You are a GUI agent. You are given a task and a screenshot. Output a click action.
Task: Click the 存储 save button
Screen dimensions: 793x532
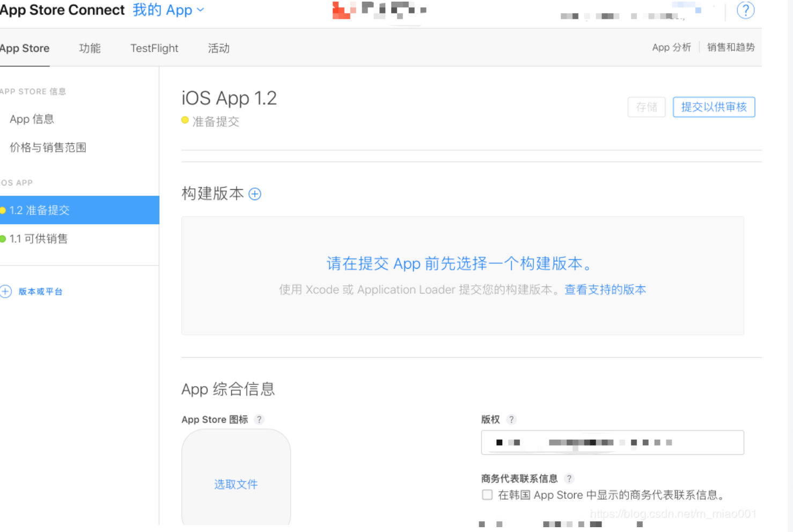[647, 107]
